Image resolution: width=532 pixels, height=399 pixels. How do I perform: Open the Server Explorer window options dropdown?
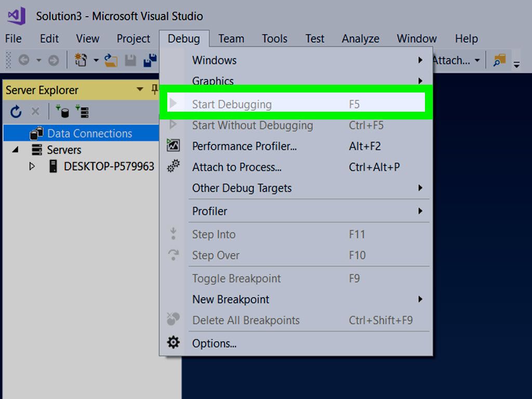pos(139,89)
